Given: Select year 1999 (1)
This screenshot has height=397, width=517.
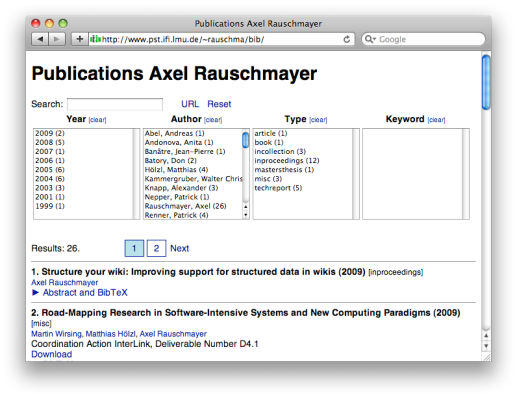Looking at the screenshot, I should pos(50,206).
